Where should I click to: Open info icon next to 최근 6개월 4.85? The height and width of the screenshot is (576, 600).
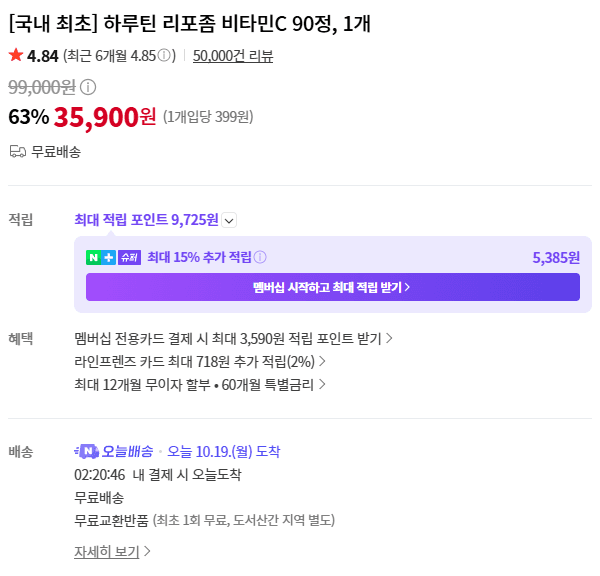(164, 55)
